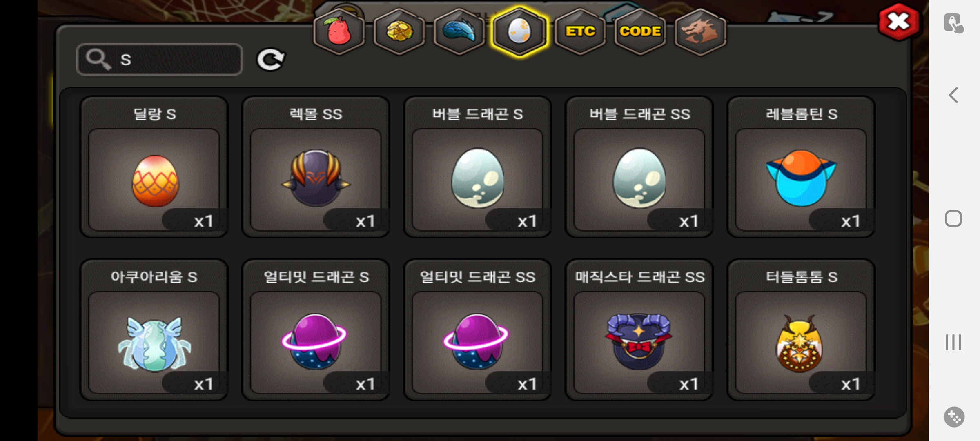This screenshot has height=441, width=980.
Task: Open the red fruit food tab
Action: [339, 31]
